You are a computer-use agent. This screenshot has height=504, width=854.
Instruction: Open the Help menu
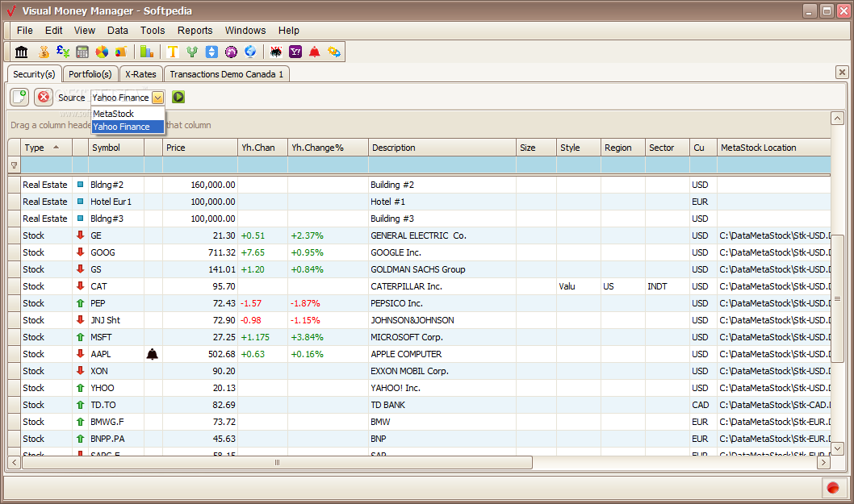(289, 31)
